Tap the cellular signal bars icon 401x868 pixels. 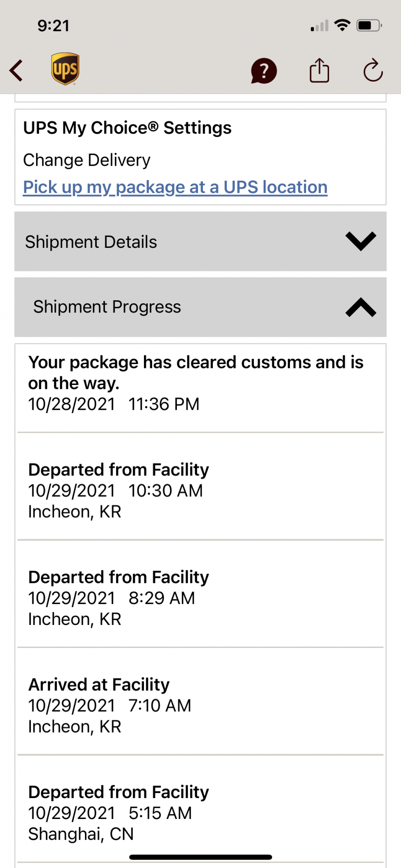coord(319,26)
